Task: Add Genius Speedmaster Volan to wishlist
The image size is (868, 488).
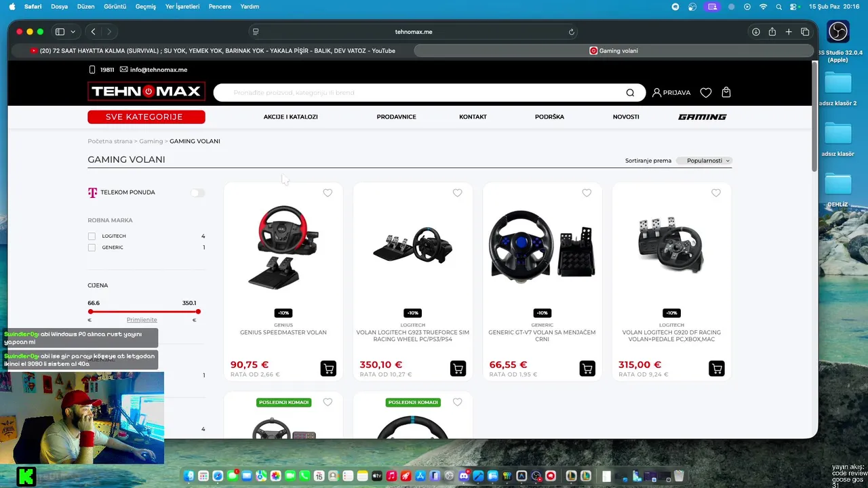Action: tap(328, 193)
